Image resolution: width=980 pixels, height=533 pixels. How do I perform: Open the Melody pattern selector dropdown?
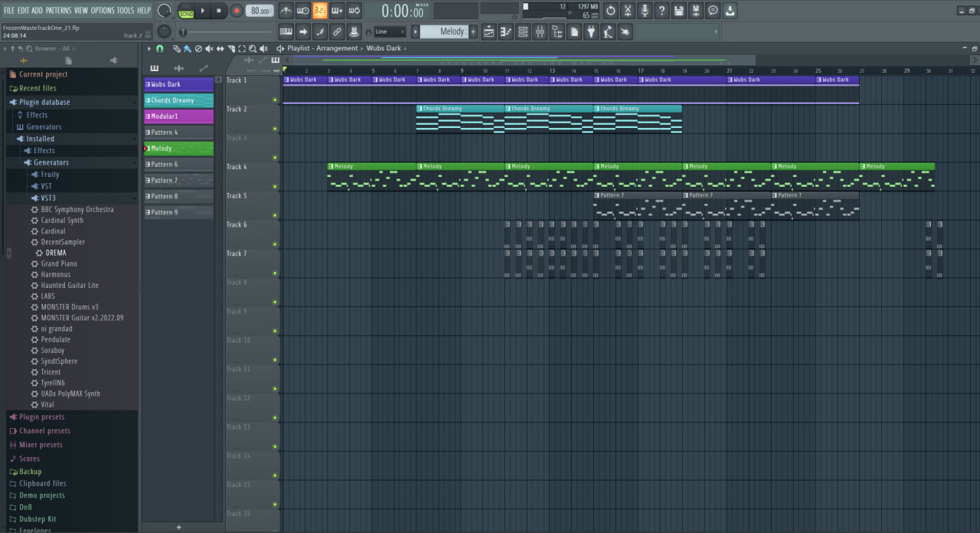(444, 31)
